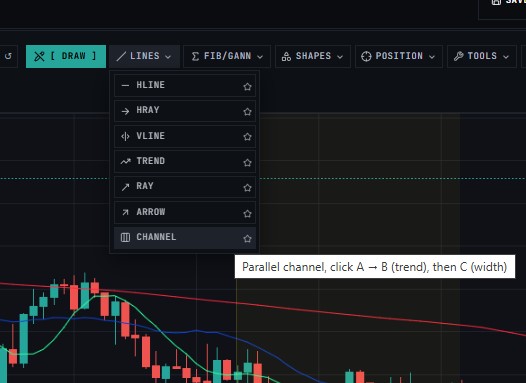Viewport: 526px width, 383px height.
Task: Click the wrench icon beside TOOLS
Action: point(459,56)
